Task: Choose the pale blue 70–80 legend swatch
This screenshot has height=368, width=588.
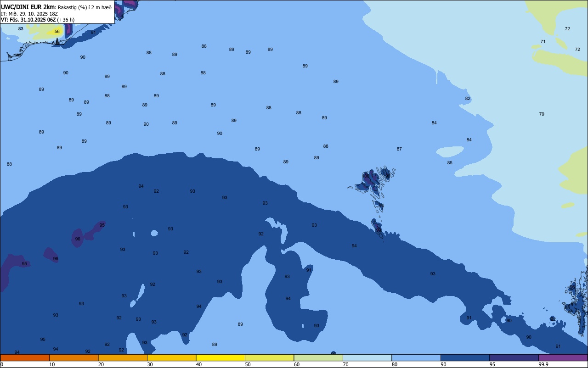Action: click(x=367, y=357)
